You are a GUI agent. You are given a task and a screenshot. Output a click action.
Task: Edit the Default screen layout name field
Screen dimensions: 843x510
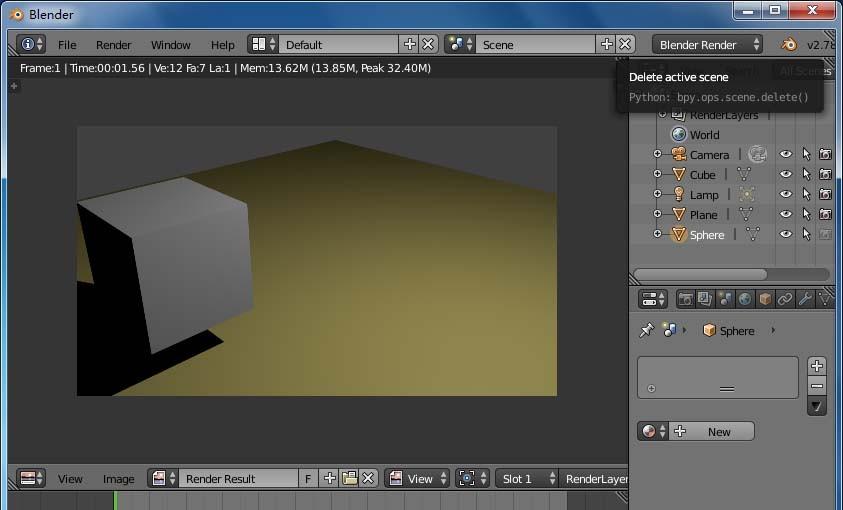click(x=339, y=45)
